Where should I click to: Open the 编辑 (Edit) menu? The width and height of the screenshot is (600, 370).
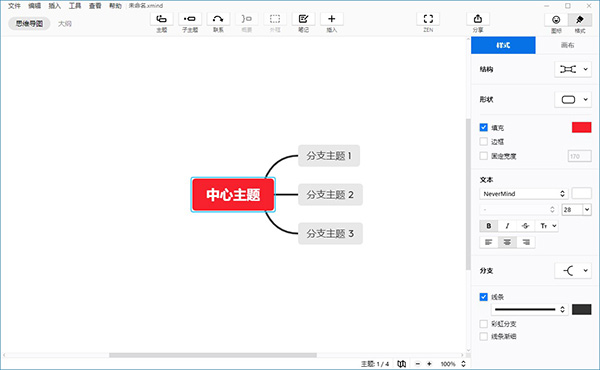(x=34, y=6)
